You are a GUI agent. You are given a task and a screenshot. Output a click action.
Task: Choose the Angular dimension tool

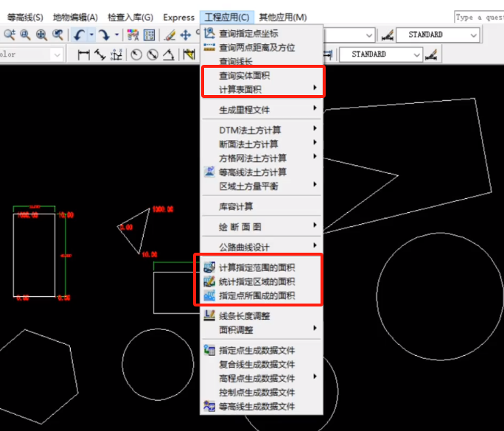(169, 55)
